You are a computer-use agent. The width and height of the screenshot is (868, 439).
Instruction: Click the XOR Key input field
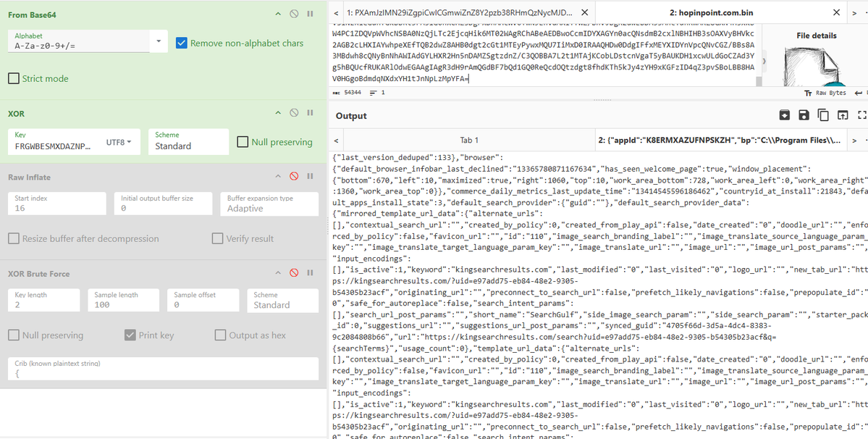point(55,142)
